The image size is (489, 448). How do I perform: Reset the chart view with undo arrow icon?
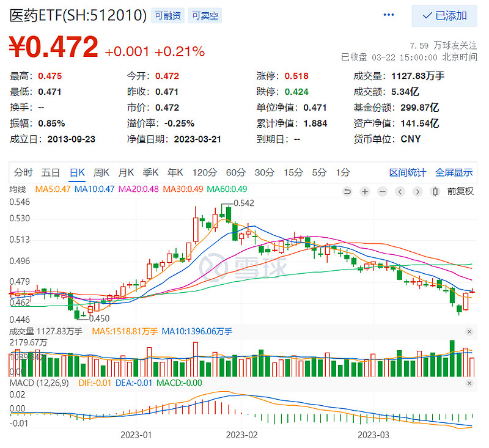[x=347, y=191]
